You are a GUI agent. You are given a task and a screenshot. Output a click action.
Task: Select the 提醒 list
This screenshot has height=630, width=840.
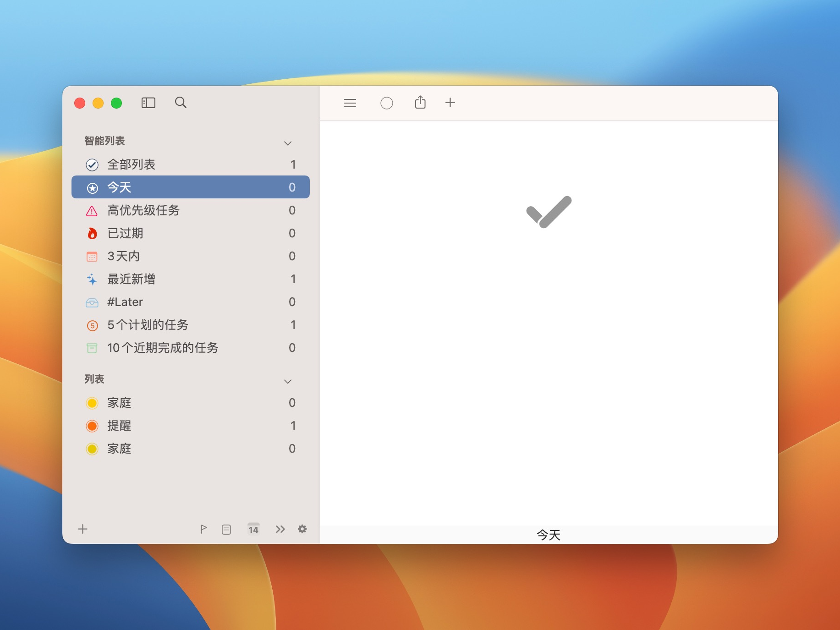point(191,426)
